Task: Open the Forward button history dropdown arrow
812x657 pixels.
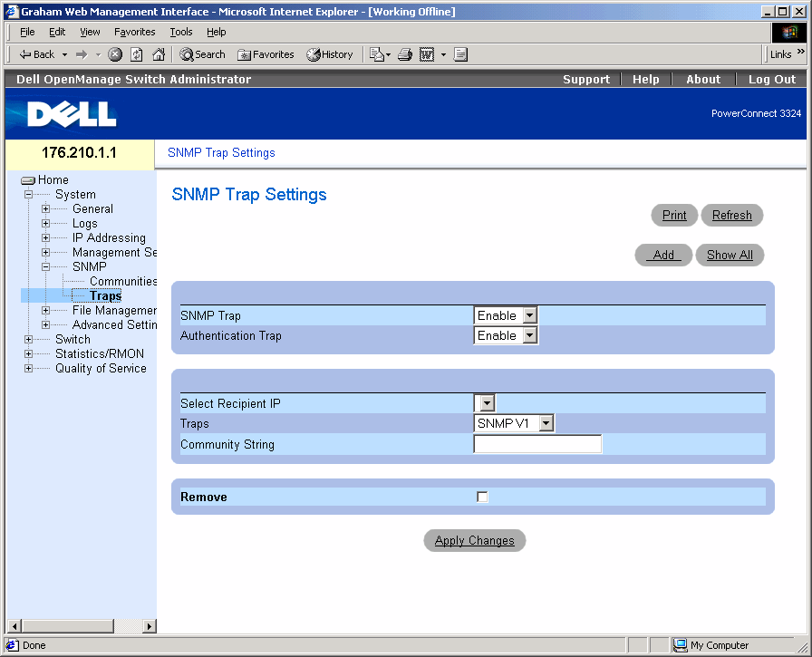Action: point(98,54)
